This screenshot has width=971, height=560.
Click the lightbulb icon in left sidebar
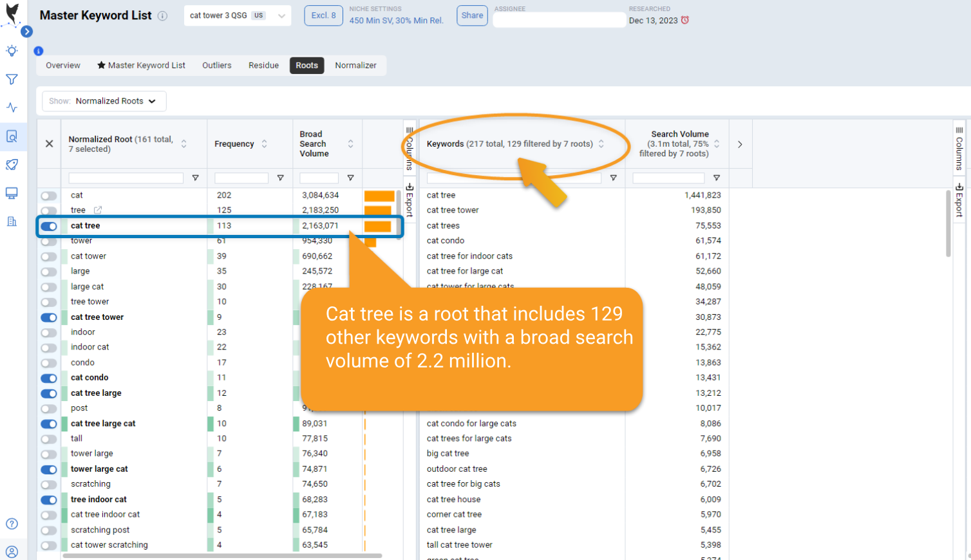coord(12,51)
